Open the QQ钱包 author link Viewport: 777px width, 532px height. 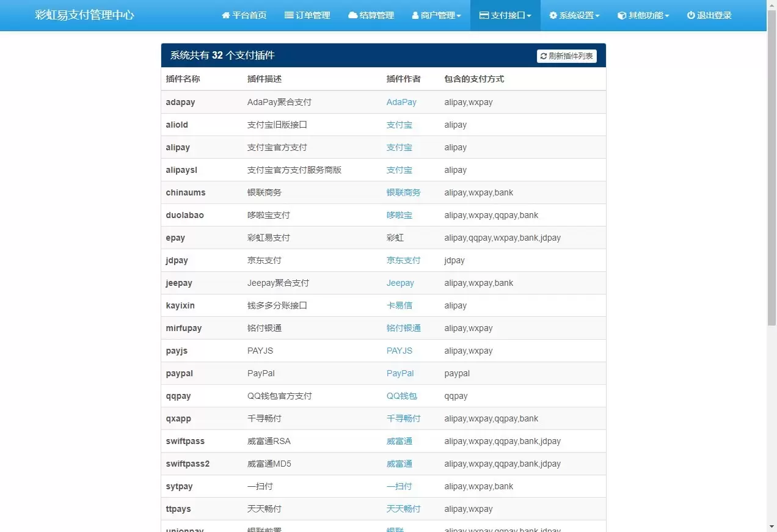pos(402,396)
